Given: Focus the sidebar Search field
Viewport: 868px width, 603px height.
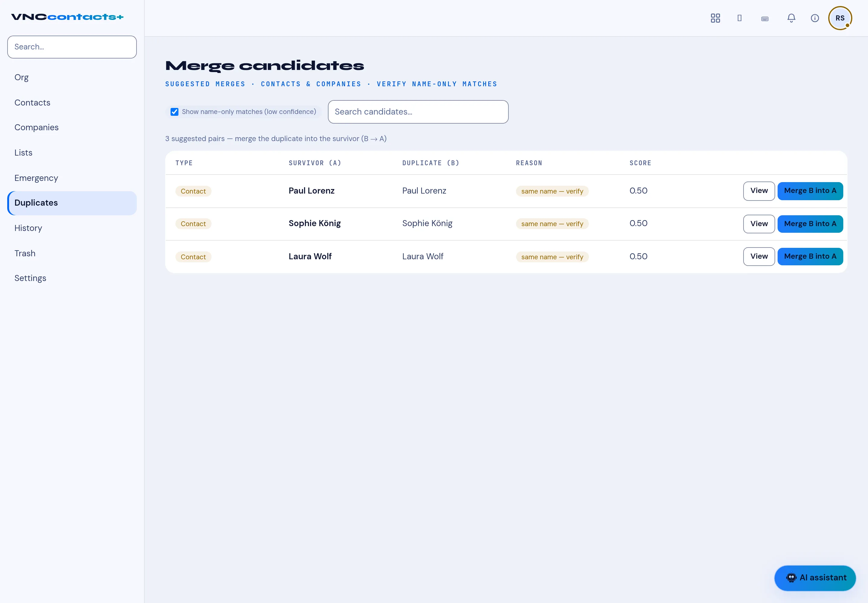Looking at the screenshot, I should click(72, 47).
